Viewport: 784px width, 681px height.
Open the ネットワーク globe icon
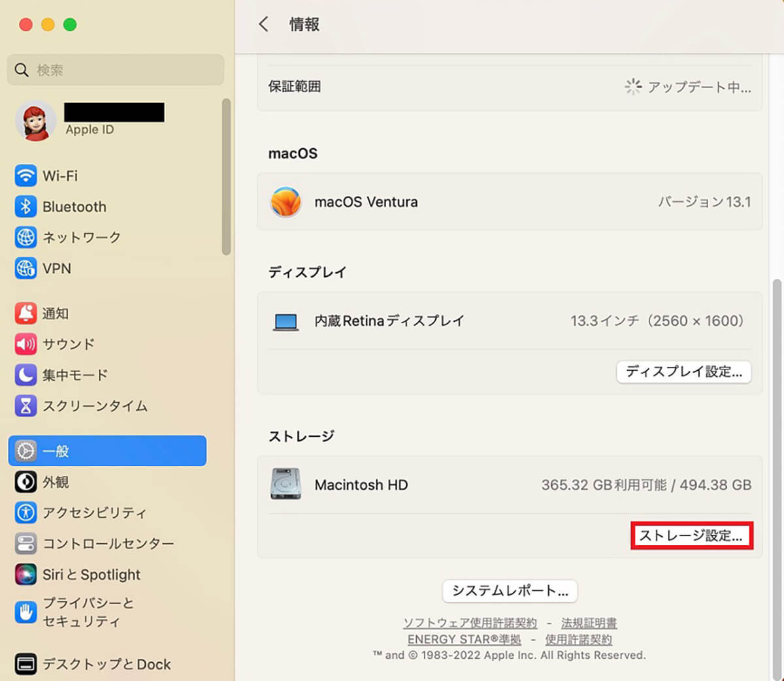pyautogui.click(x=25, y=237)
